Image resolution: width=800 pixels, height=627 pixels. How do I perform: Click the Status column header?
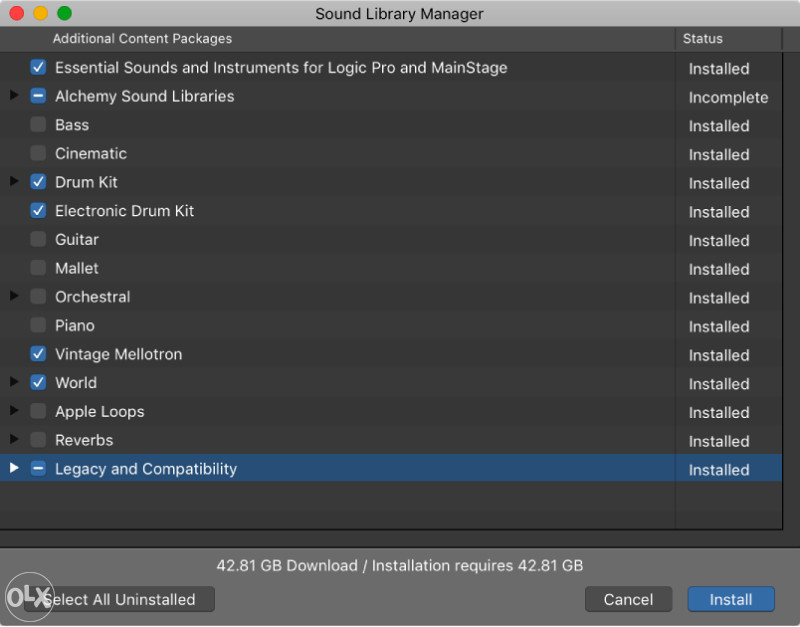pyautogui.click(x=703, y=39)
